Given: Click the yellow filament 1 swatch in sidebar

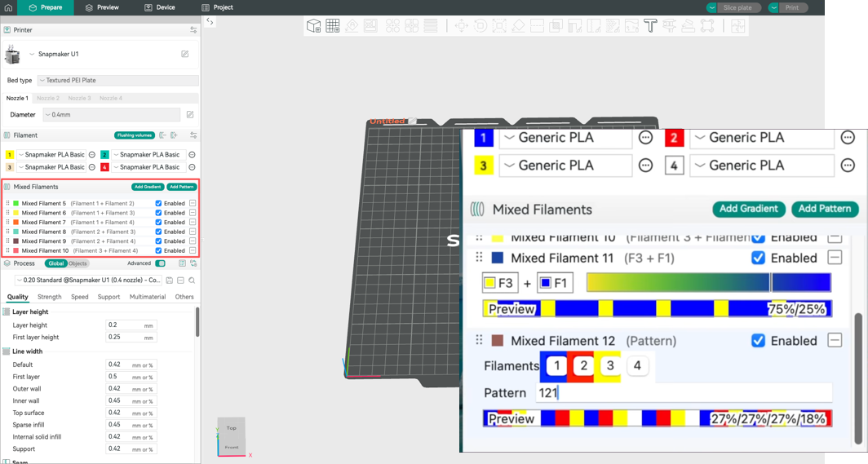Looking at the screenshot, I should coord(10,155).
